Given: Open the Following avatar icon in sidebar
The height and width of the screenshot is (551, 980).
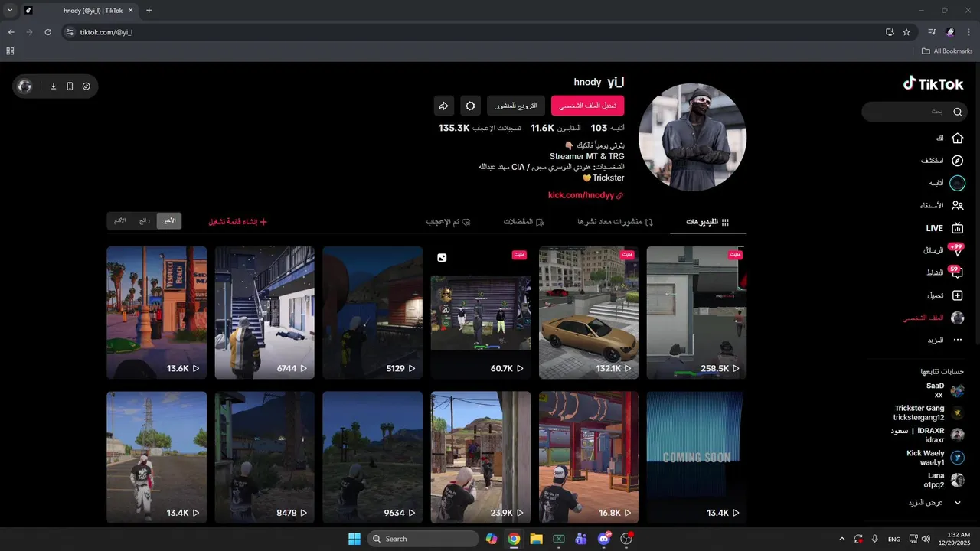Looking at the screenshot, I should (957, 184).
